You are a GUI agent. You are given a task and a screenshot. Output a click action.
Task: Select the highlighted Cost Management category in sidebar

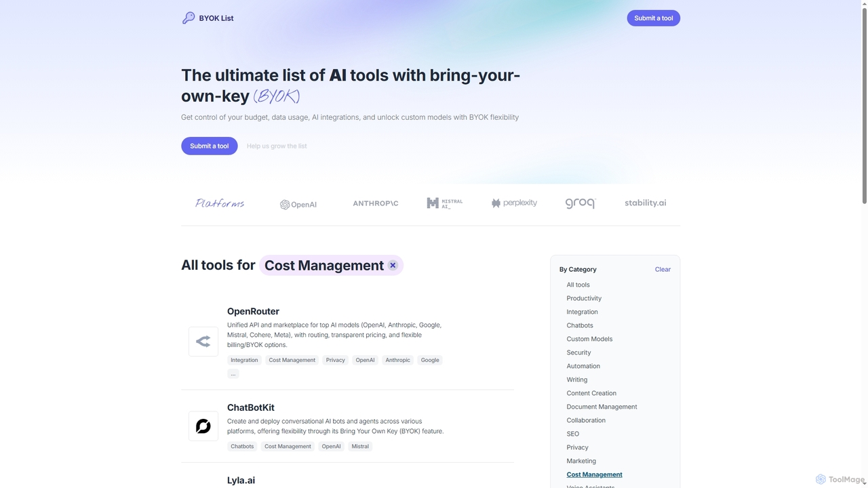pos(595,474)
